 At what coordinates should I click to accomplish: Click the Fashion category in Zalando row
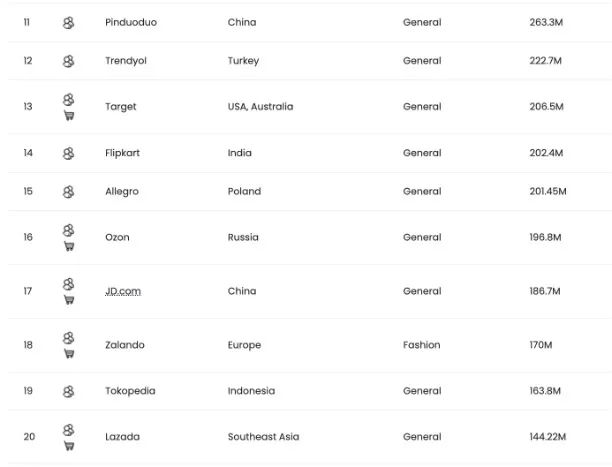[422, 345]
